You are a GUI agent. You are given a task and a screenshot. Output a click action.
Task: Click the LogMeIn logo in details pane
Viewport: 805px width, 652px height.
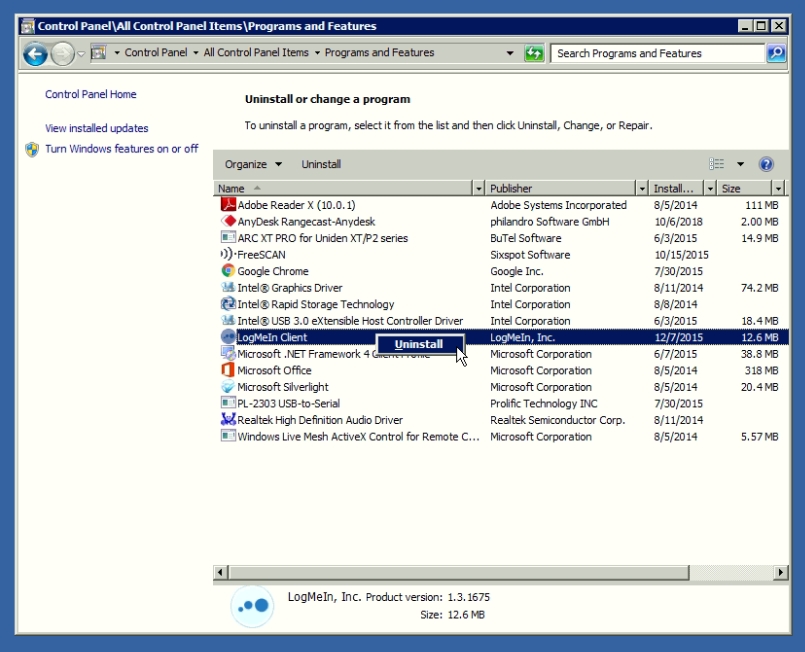[x=252, y=606]
